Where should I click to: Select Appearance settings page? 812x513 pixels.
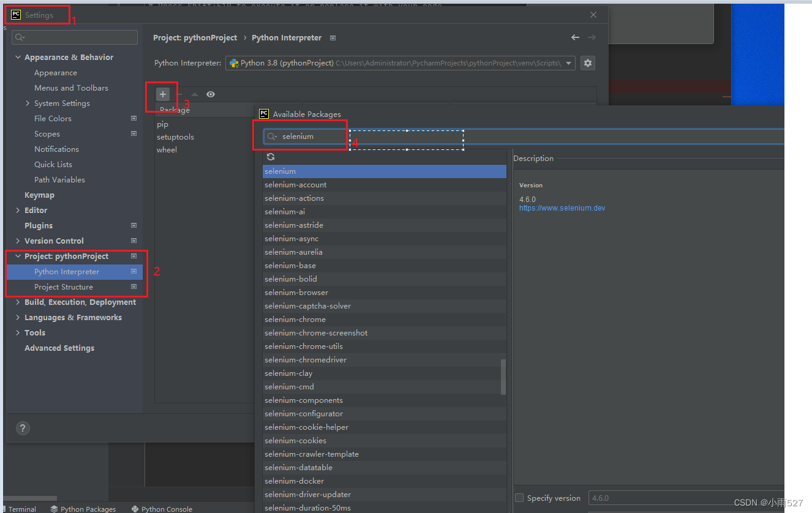pyautogui.click(x=56, y=72)
